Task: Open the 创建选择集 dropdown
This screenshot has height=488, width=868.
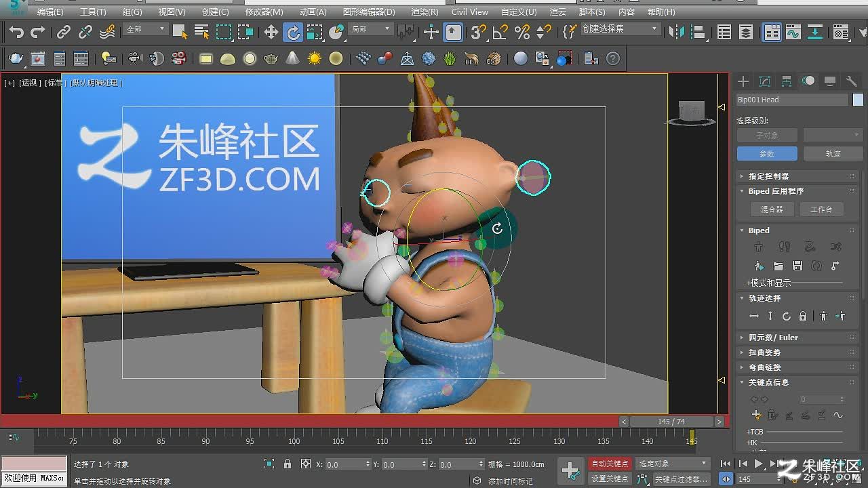Action: 620,29
